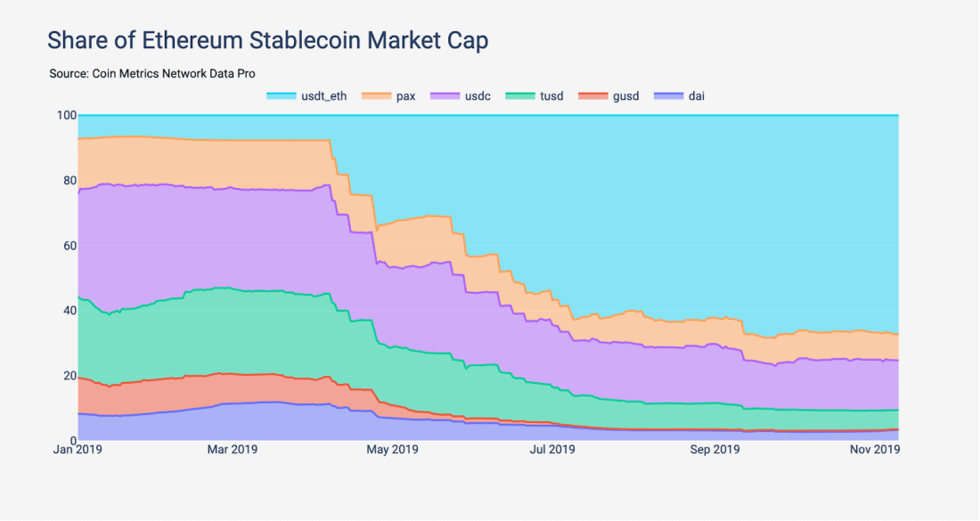Click the cyan usdt_eth legend swatch
This screenshot has width=980, height=521.
coord(282,96)
